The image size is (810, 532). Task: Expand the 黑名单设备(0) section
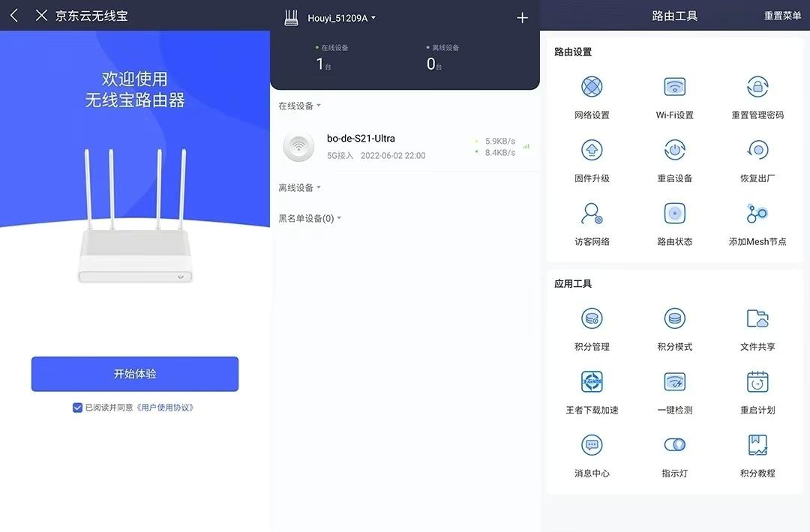(x=310, y=218)
